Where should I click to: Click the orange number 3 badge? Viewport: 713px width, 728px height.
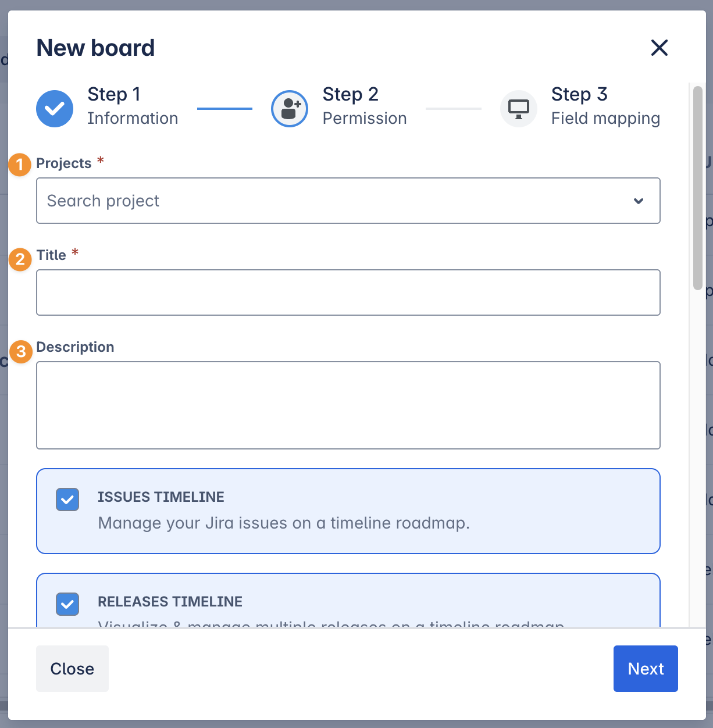pyautogui.click(x=21, y=352)
